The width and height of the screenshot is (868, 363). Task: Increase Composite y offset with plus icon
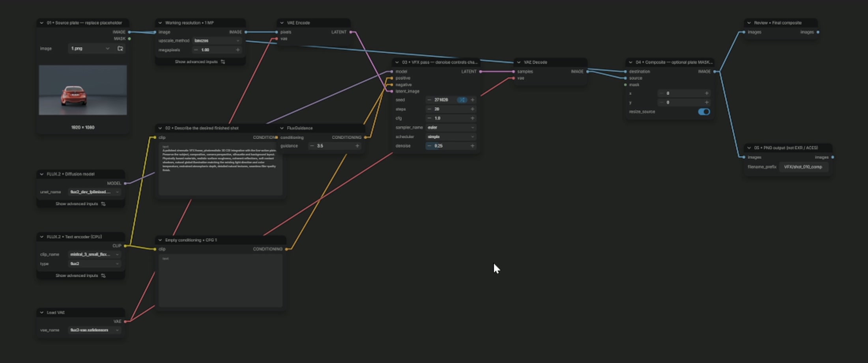pos(707,102)
